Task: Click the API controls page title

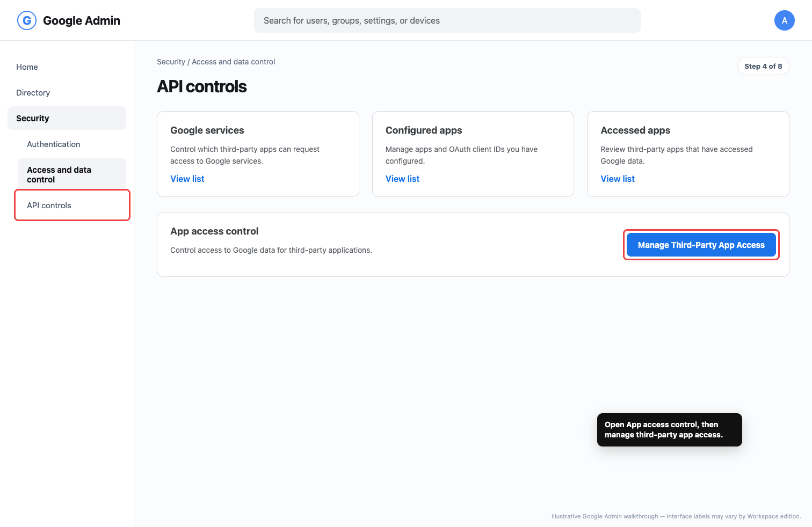Action: pyautogui.click(x=202, y=86)
